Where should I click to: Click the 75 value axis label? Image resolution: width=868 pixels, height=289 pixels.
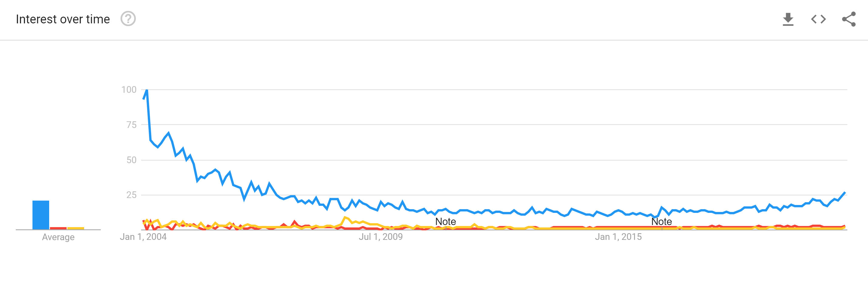131,125
